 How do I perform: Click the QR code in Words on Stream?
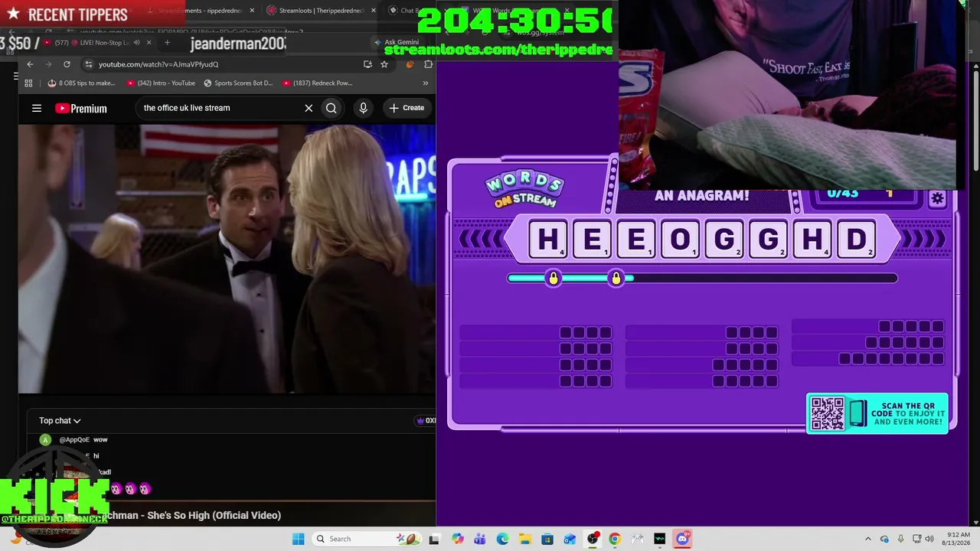pyautogui.click(x=827, y=413)
